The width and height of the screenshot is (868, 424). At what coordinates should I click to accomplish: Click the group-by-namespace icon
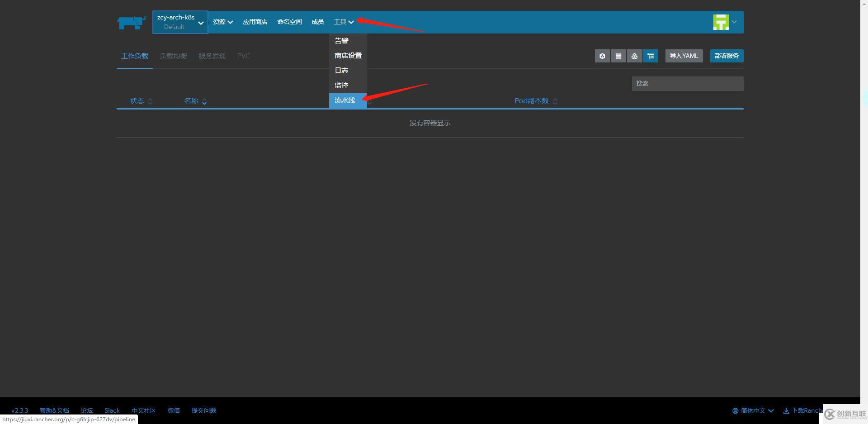tap(634, 56)
